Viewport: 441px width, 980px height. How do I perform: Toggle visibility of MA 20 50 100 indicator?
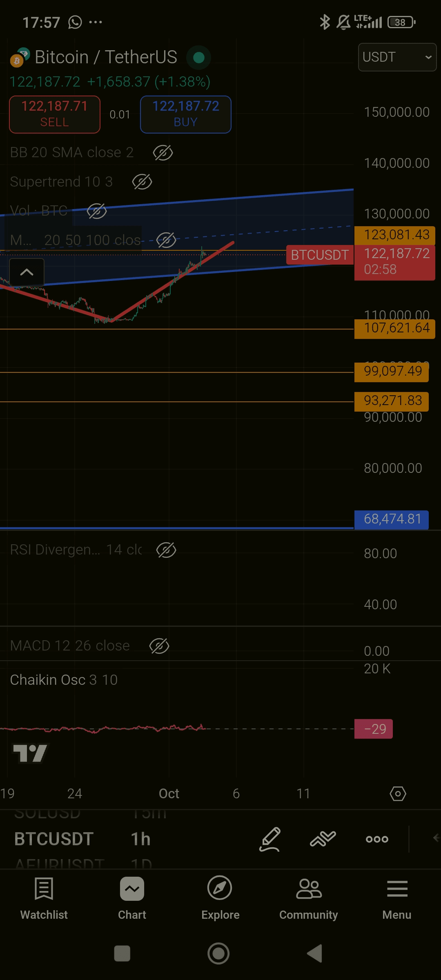coord(166,240)
